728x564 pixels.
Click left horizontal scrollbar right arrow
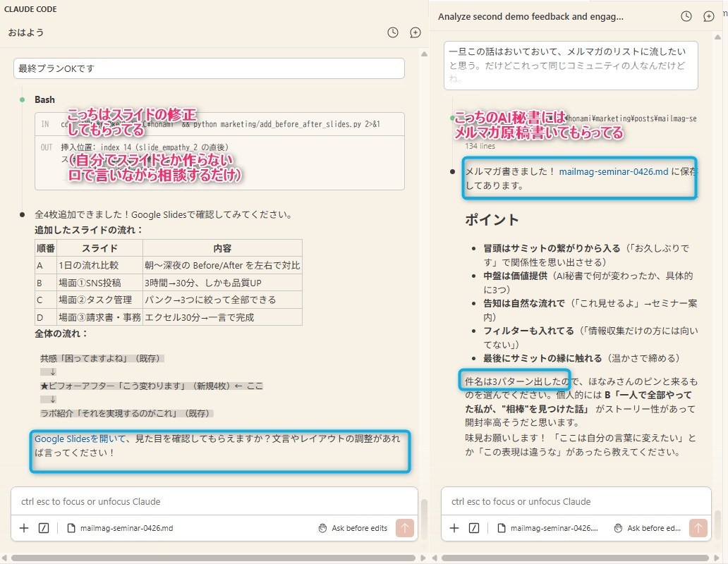click(423, 558)
